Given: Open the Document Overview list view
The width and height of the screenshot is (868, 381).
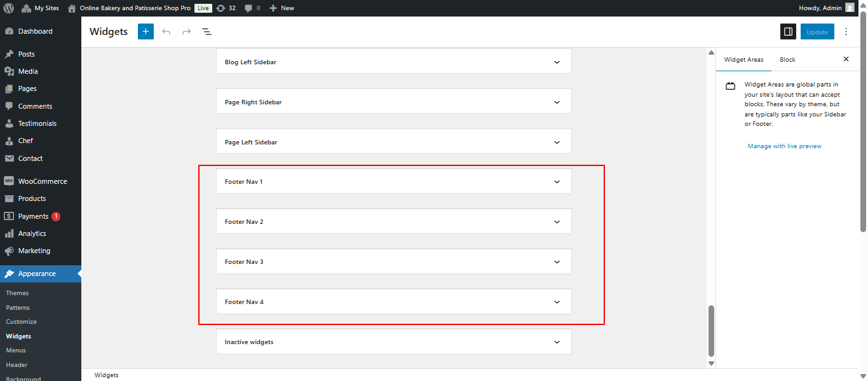Looking at the screenshot, I should click(207, 31).
